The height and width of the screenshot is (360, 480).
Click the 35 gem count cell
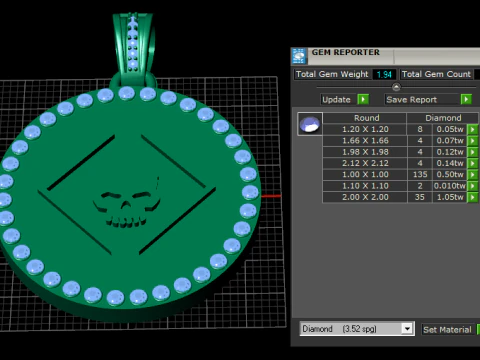point(420,197)
